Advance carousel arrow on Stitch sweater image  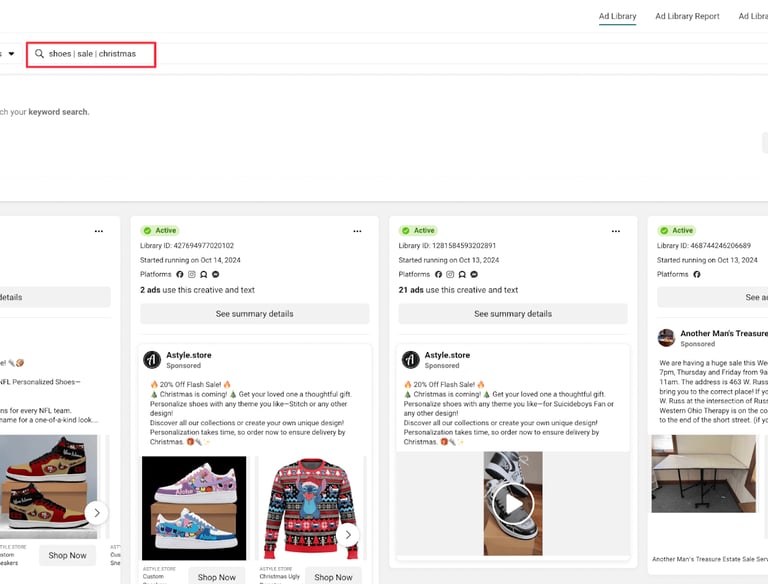348,535
